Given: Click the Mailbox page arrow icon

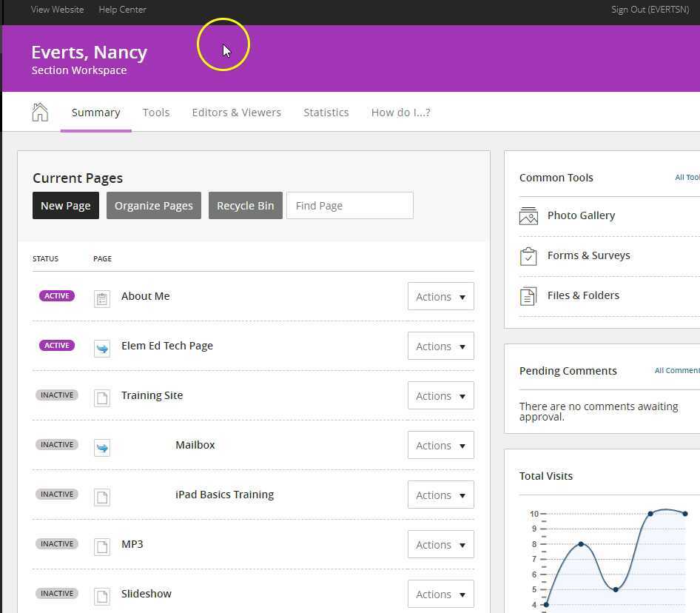Looking at the screenshot, I should point(102,446).
